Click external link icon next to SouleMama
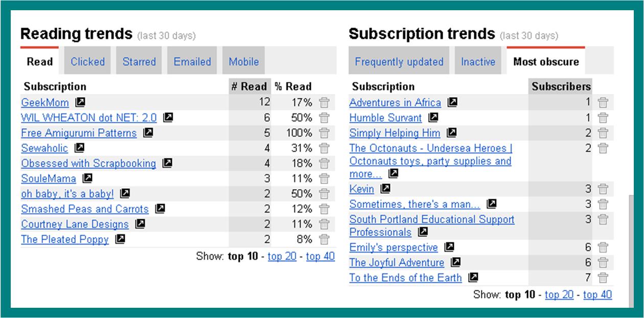 (x=87, y=178)
